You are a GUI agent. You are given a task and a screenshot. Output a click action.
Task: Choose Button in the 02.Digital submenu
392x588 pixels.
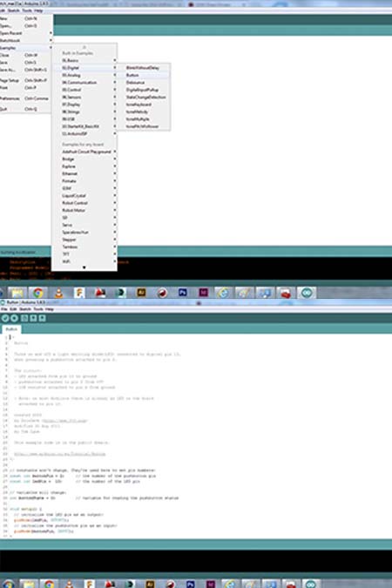144,75
